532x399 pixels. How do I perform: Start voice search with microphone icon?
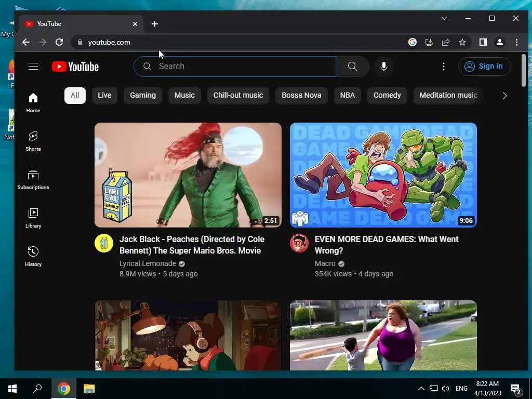(384, 66)
